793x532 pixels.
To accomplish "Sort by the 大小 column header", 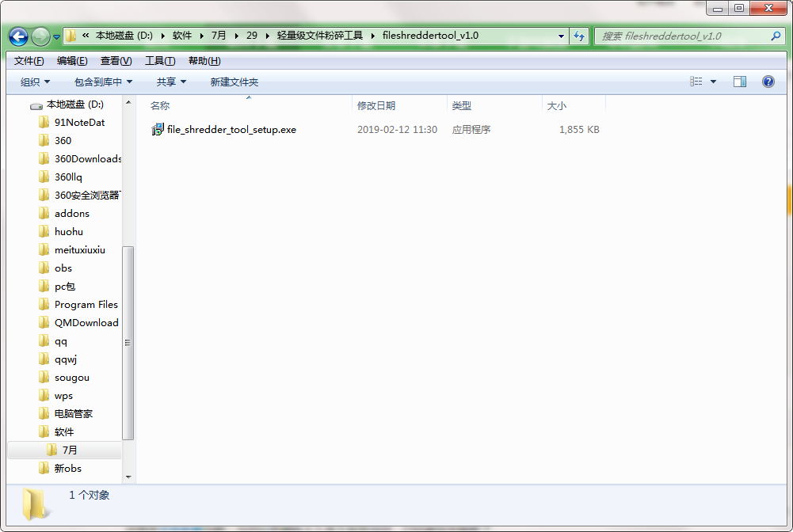I will 574,105.
